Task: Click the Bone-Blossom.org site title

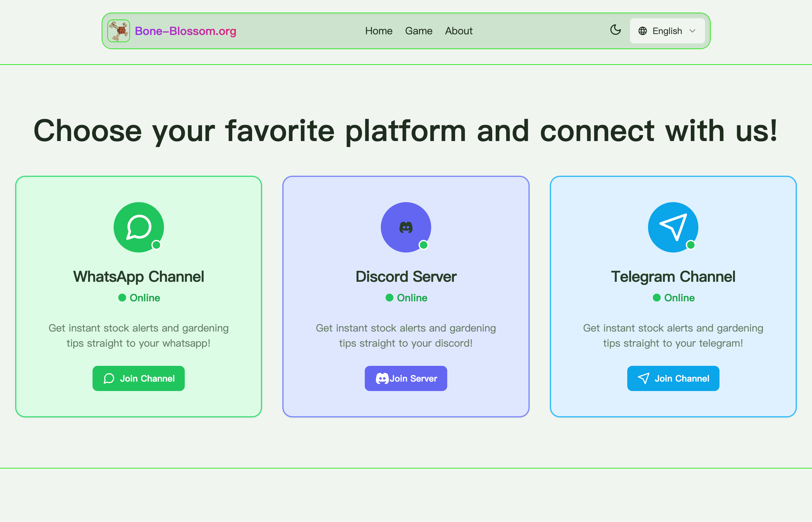Action: coord(185,31)
